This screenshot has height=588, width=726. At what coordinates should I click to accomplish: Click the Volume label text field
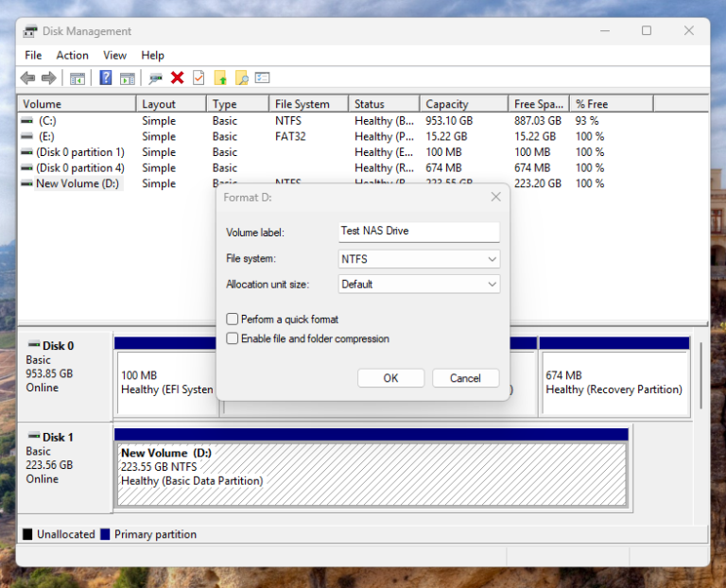(x=419, y=231)
